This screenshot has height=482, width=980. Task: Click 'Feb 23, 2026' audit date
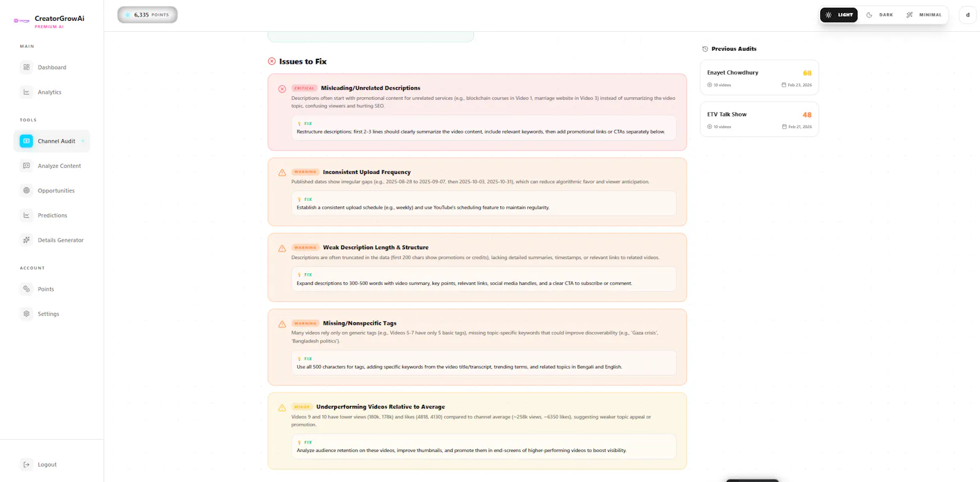(x=797, y=85)
